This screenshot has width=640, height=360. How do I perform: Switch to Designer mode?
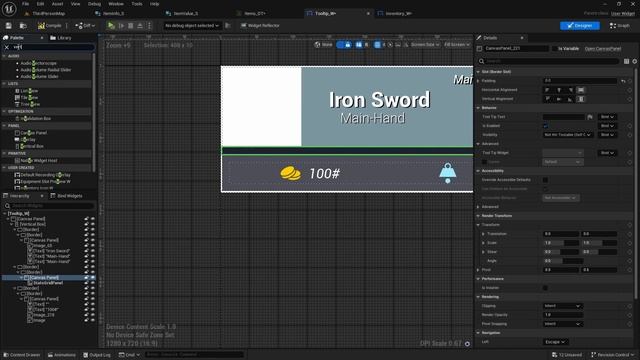(580, 26)
